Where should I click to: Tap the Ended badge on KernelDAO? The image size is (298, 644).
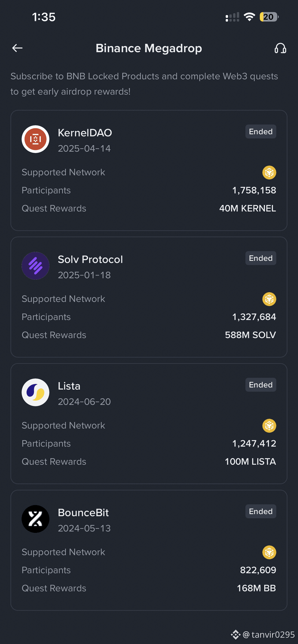point(261,132)
